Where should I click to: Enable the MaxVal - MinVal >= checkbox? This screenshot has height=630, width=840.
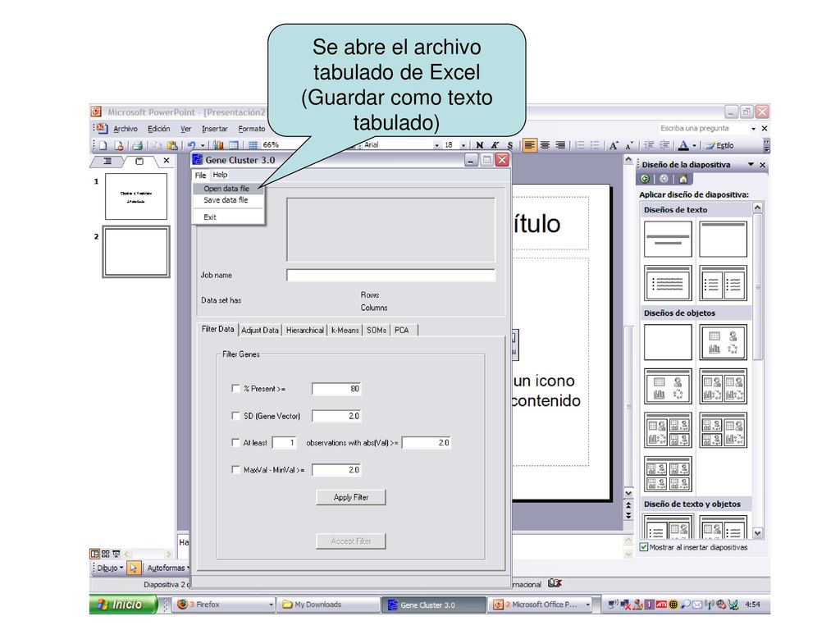tap(235, 469)
